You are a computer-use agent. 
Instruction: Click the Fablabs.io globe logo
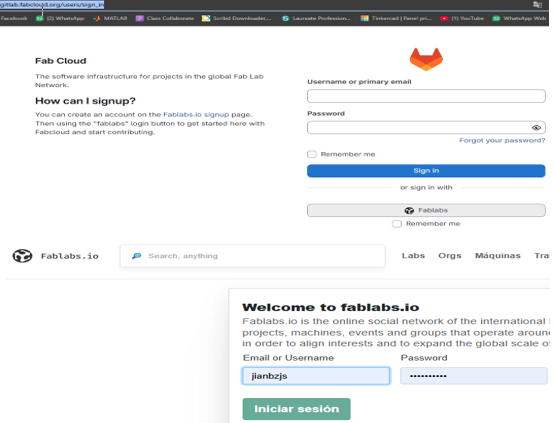pyautogui.click(x=22, y=256)
